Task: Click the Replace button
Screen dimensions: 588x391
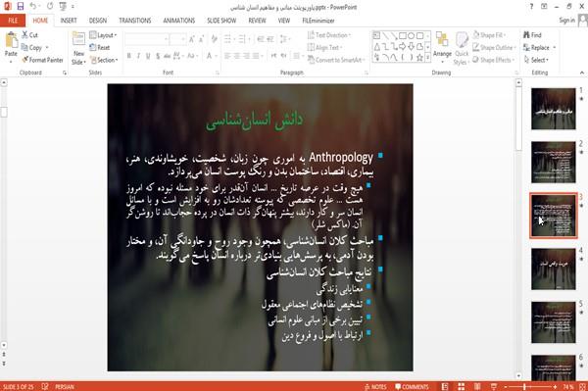Action: [x=537, y=48]
